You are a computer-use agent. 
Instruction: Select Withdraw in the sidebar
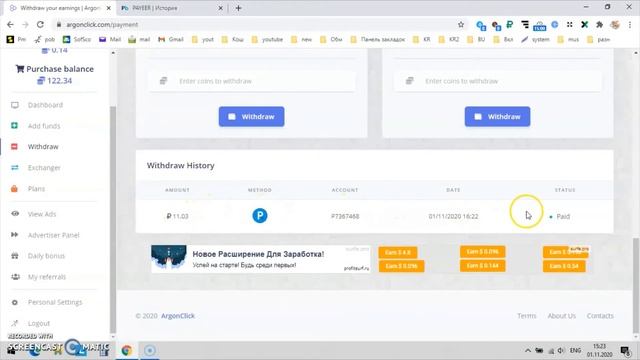pyautogui.click(x=43, y=147)
